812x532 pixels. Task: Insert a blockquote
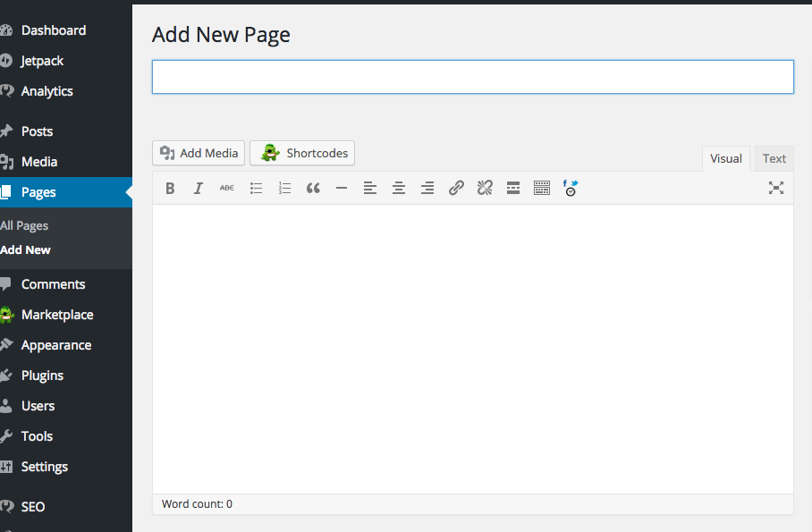click(x=313, y=188)
